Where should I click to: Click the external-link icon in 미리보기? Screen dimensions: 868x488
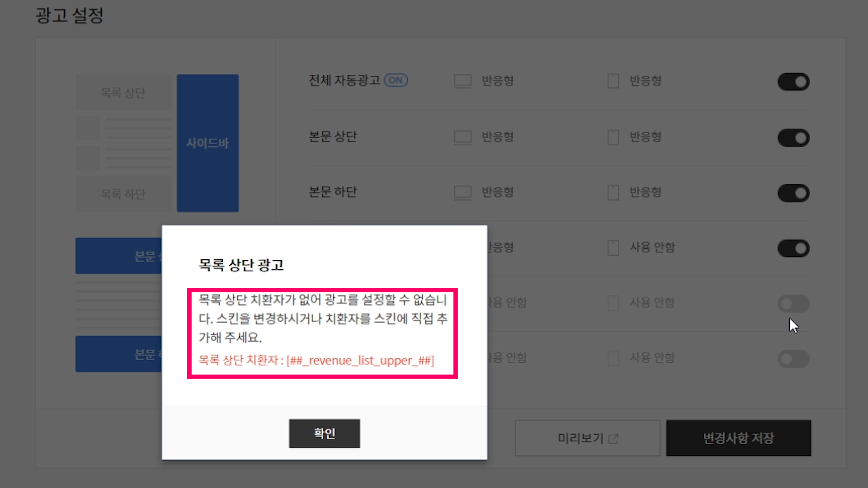tap(613, 439)
